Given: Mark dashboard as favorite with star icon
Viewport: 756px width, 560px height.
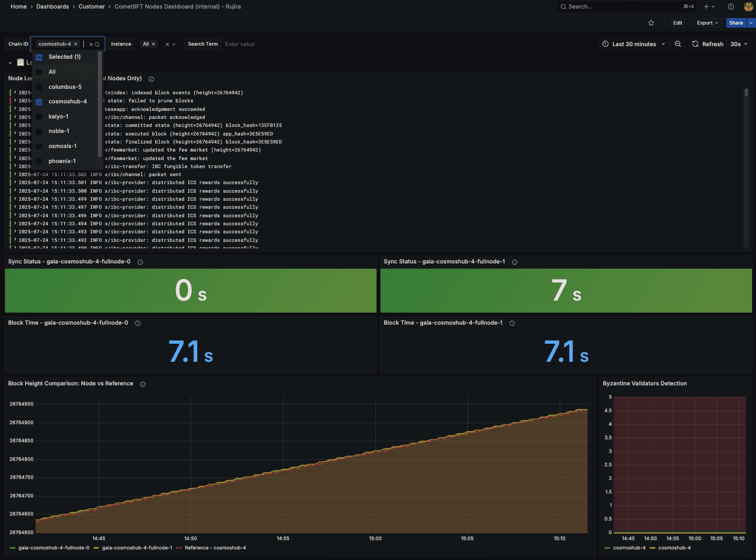Looking at the screenshot, I should tap(651, 23).
